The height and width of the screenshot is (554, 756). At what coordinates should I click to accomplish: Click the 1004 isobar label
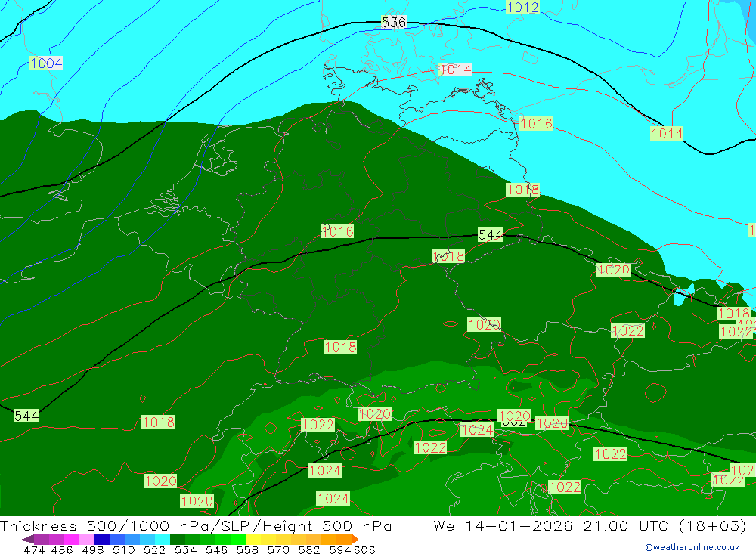point(46,63)
